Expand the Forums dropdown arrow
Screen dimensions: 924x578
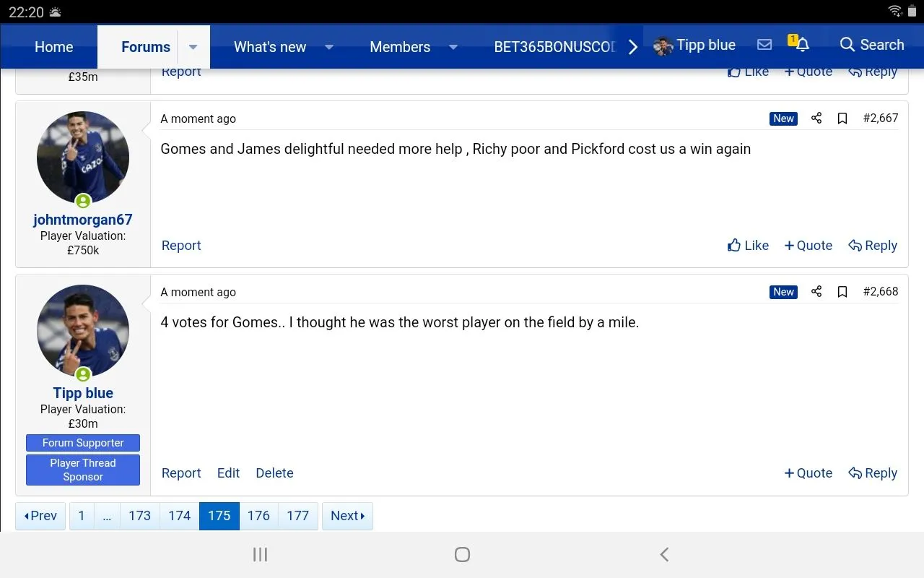193,47
